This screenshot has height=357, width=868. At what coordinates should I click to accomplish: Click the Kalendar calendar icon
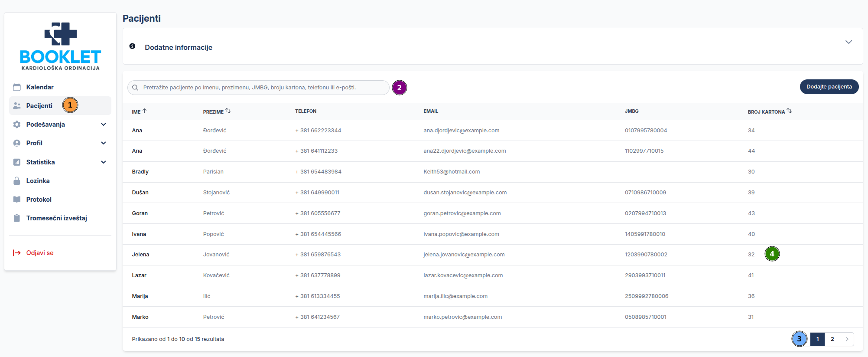click(17, 87)
